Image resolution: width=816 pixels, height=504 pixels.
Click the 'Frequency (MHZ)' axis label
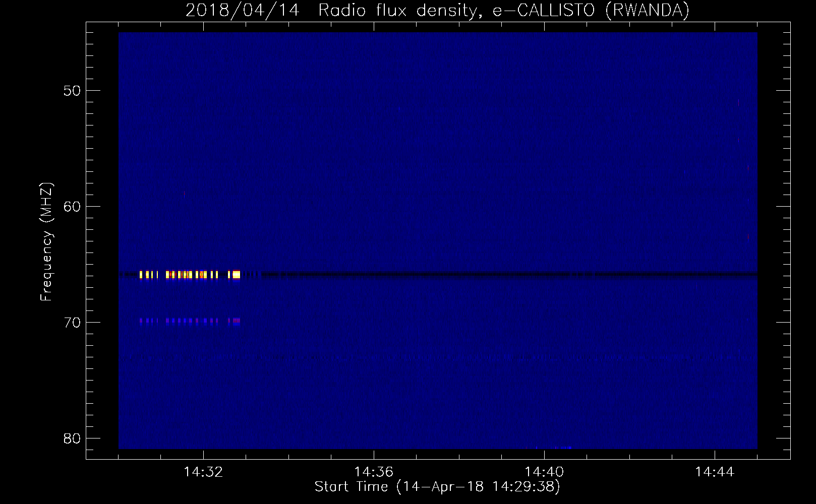pyautogui.click(x=46, y=242)
